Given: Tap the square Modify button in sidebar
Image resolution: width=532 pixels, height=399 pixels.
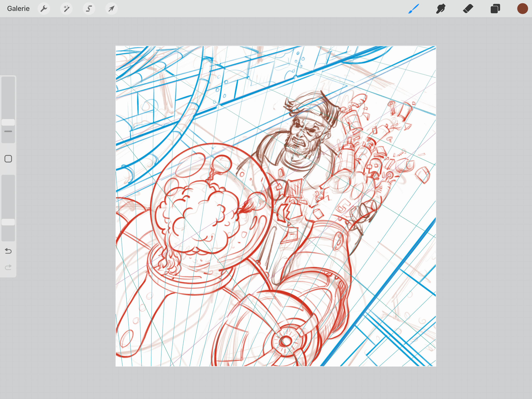Looking at the screenshot, I should pos(8,159).
